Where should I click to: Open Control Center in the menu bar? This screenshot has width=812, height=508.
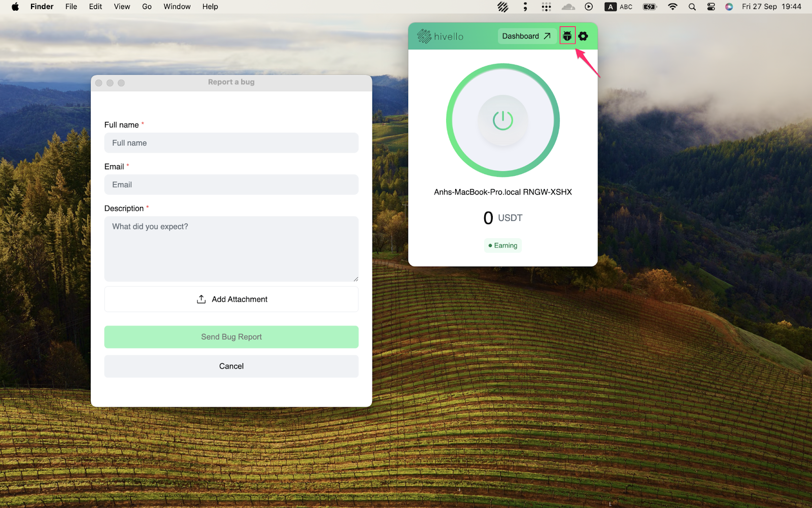(710, 7)
